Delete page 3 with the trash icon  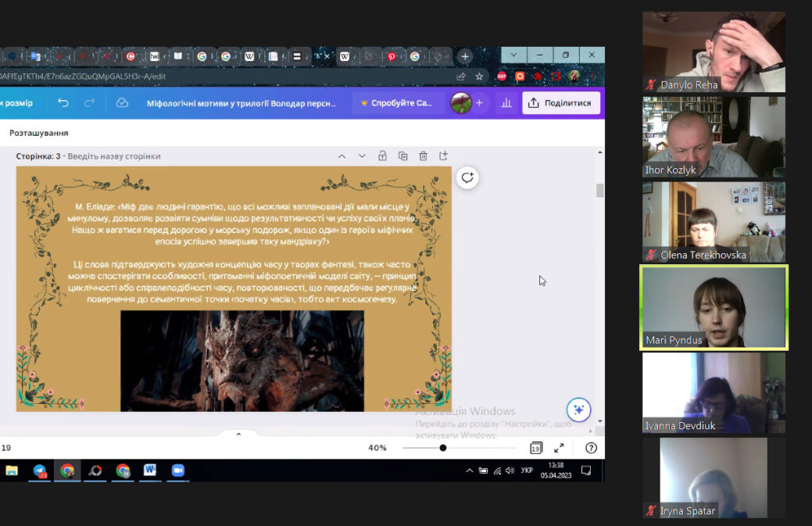(423, 156)
